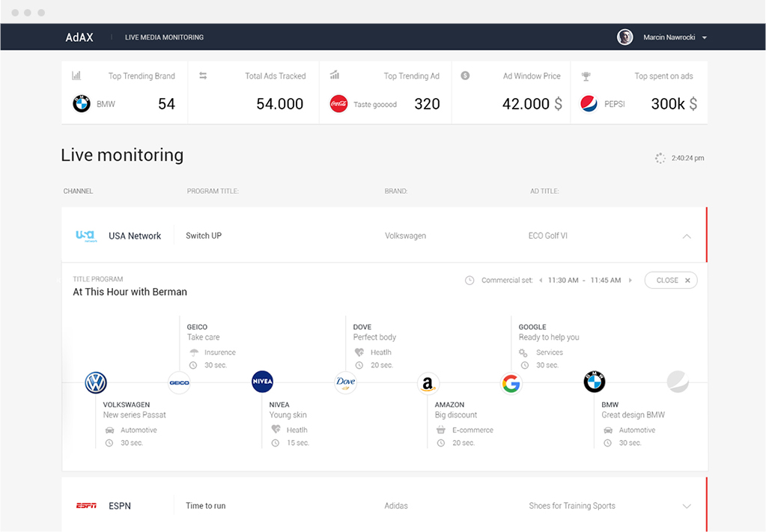Click the ESPN channel name
Viewport: 766px width, 532px height.
click(120, 506)
